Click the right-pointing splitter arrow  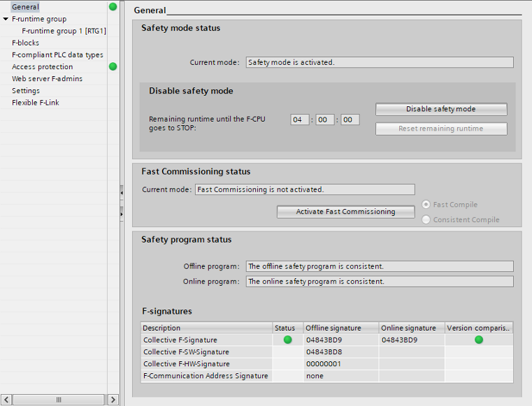tap(122, 212)
